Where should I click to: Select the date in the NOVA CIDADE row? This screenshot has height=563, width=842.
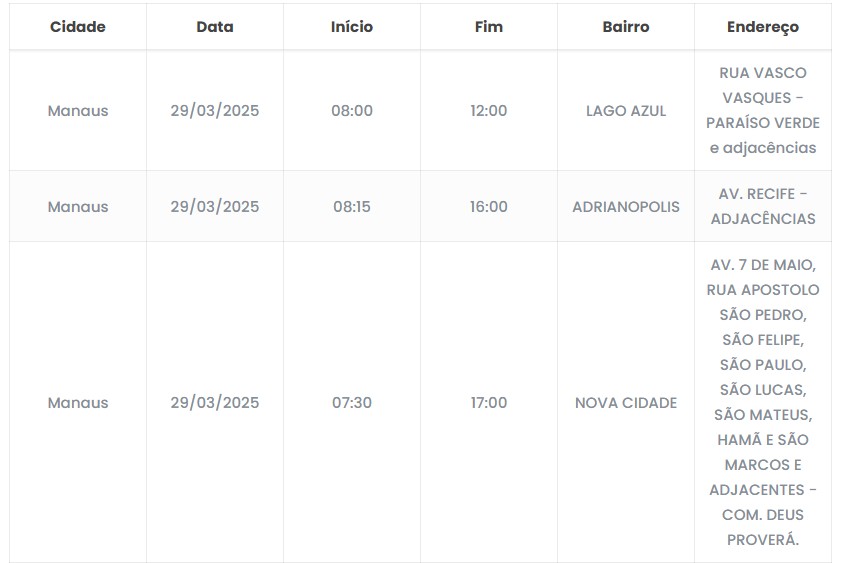tap(215, 403)
